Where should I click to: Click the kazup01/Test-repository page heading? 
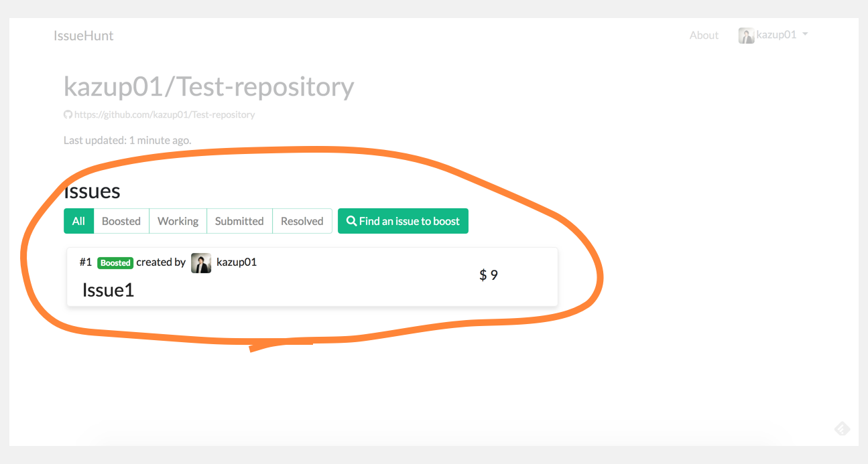(208, 87)
